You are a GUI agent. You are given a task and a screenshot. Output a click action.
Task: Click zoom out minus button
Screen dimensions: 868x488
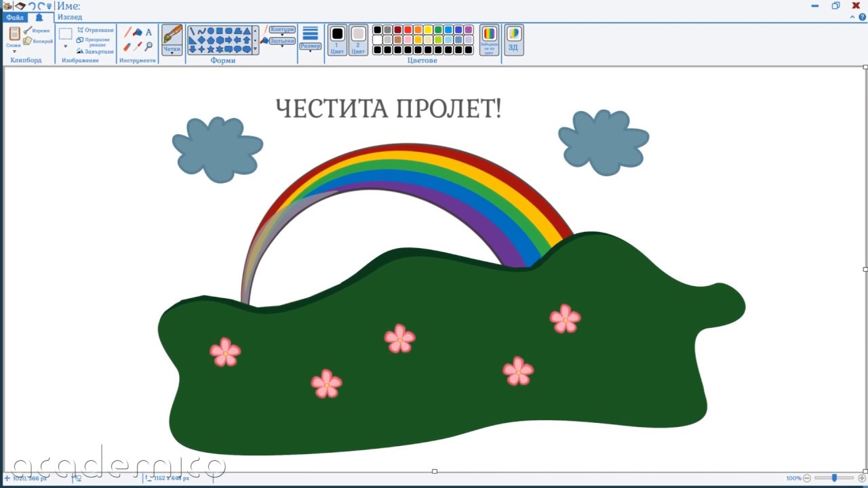pyautogui.click(x=807, y=478)
